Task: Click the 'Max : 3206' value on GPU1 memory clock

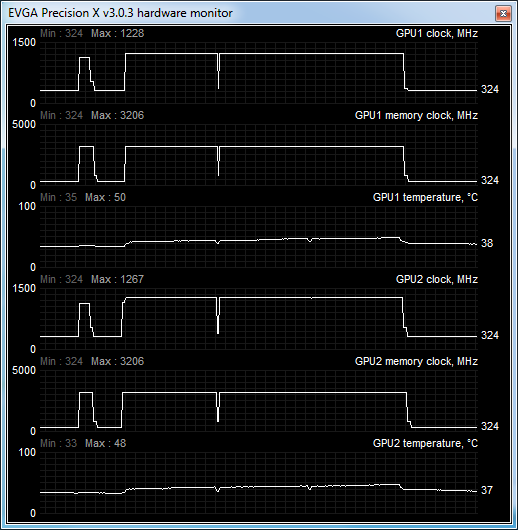Action: pos(118,116)
